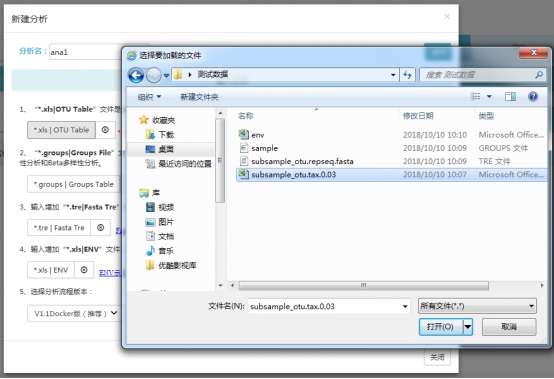554x379 pixels.
Task: Select 最近访问的位置 in sidebar
Action: pyautogui.click(x=178, y=164)
